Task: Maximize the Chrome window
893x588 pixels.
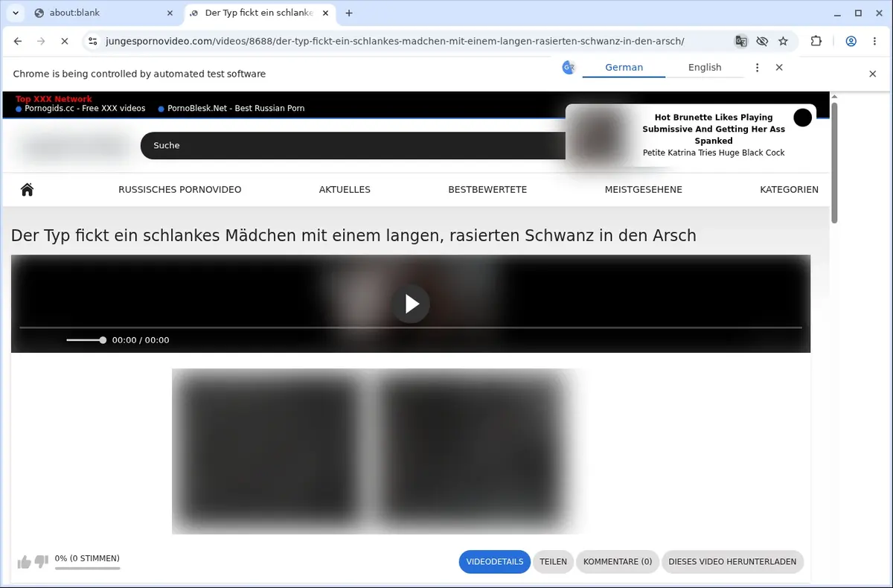Action: (x=858, y=13)
